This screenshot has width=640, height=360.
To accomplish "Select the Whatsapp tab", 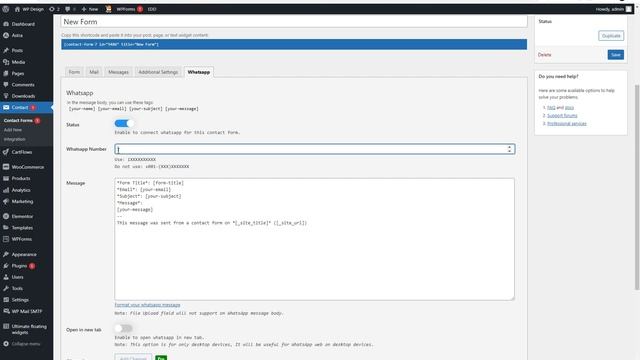I will 199,72.
